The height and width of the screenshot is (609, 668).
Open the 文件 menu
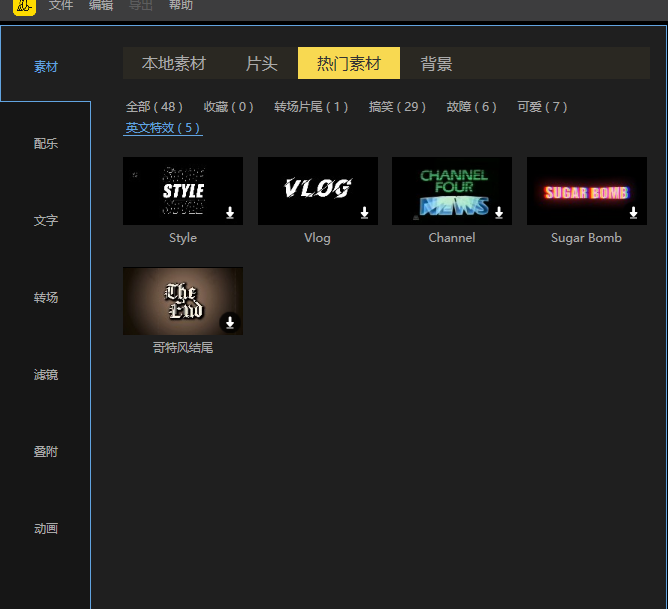point(61,6)
